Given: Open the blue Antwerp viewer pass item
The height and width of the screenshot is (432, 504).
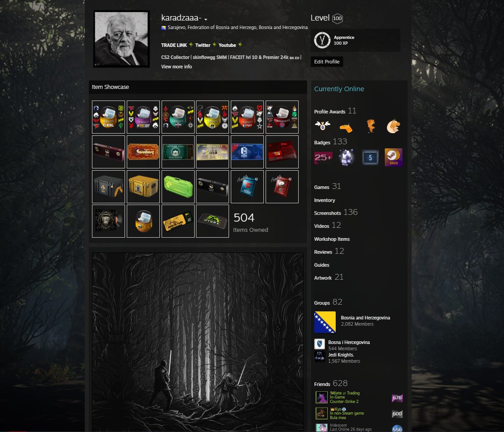Looking at the screenshot, I should pyautogui.click(x=247, y=152).
